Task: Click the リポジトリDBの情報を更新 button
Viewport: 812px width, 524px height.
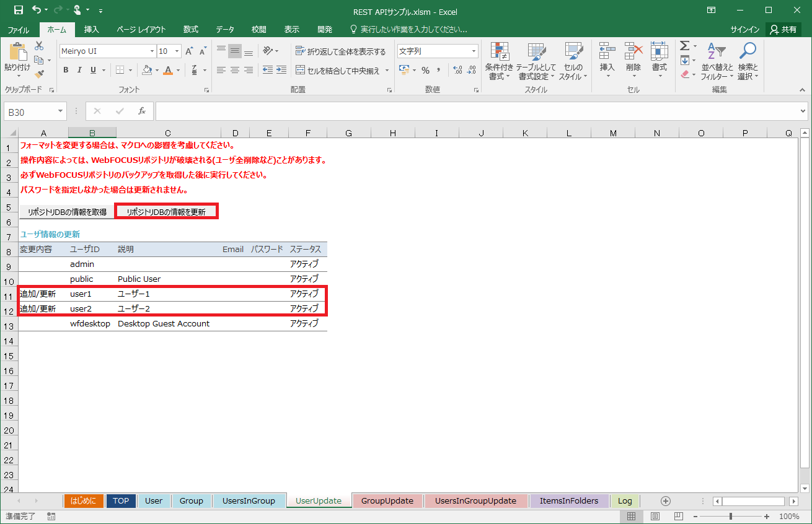Action: click(166, 210)
